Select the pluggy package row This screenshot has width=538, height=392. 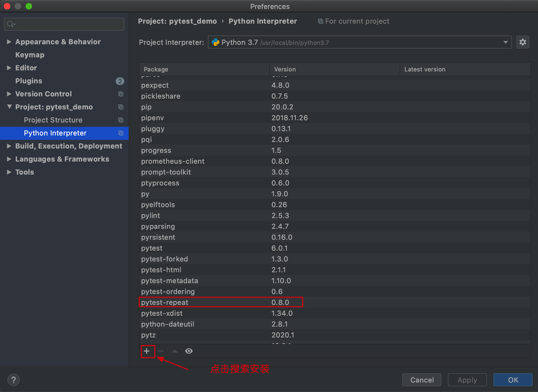(335, 129)
